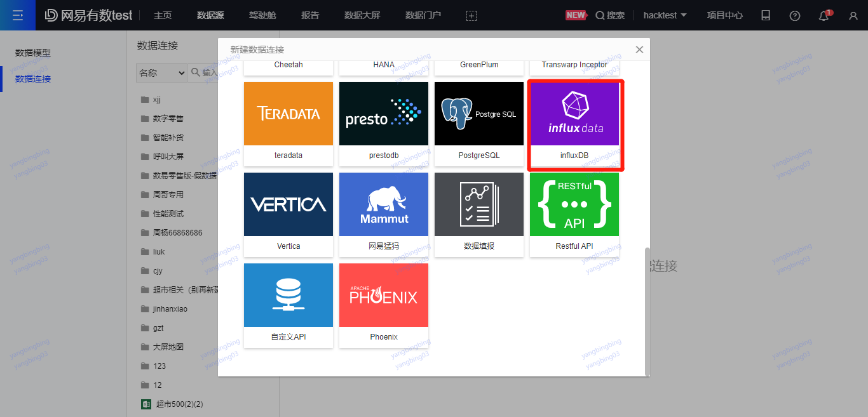Select 数据模型 in the sidebar
The width and height of the screenshot is (868, 417).
coord(33,53)
